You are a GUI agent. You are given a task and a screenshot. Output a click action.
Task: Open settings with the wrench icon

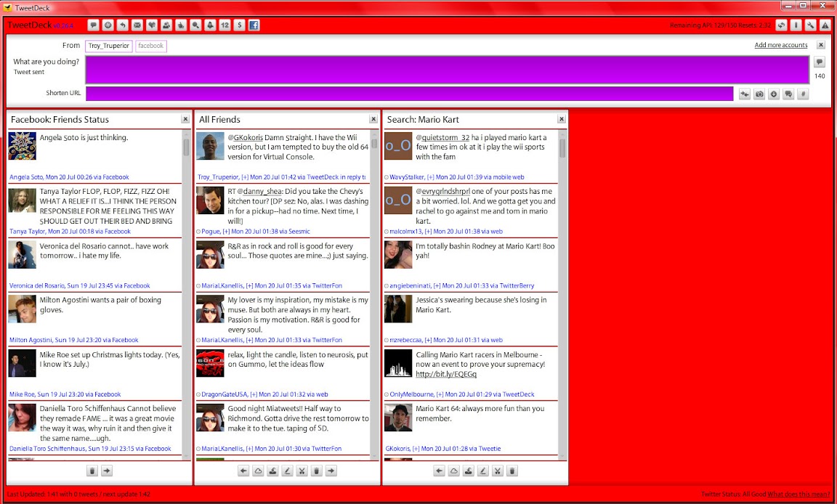click(x=810, y=25)
